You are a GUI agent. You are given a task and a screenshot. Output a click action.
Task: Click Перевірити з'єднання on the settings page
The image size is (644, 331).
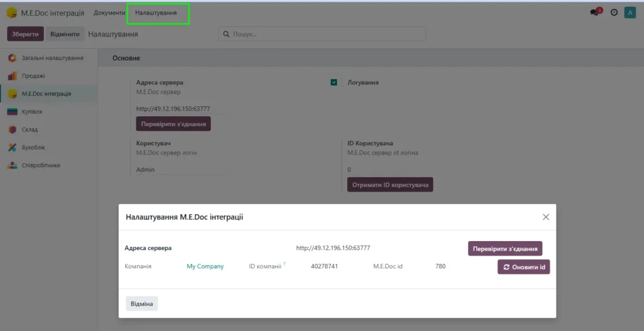click(174, 124)
